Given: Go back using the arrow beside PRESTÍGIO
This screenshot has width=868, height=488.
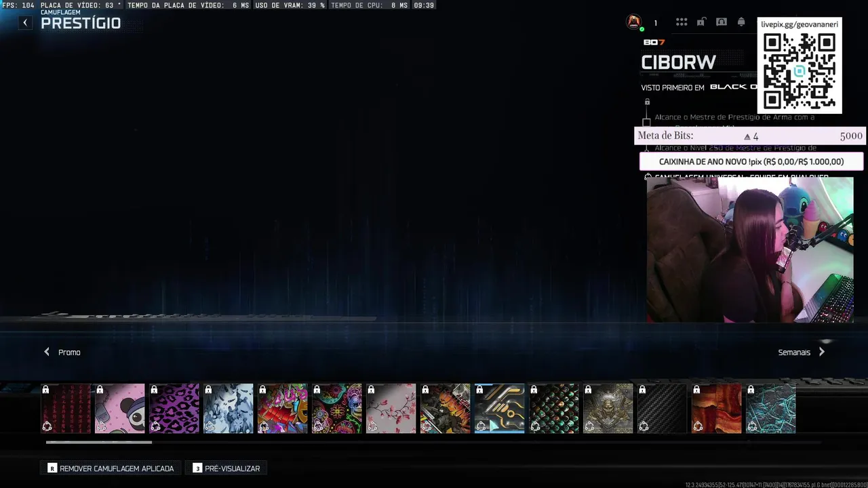Looking at the screenshot, I should click(25, 23).
